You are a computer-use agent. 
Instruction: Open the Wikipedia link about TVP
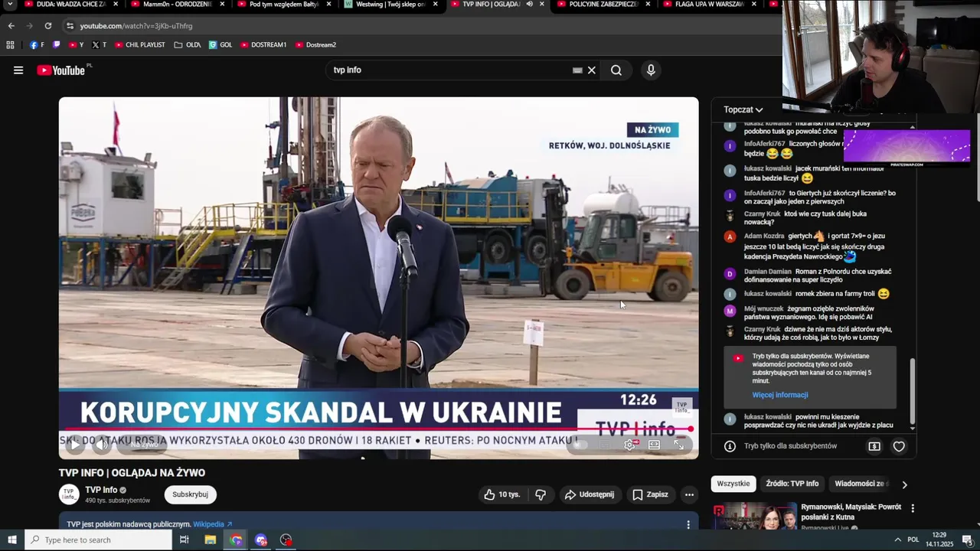click(212, 524)
